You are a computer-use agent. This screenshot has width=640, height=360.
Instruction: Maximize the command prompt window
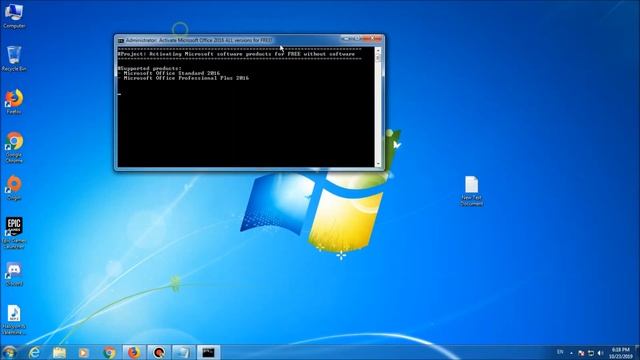point(356,39)
